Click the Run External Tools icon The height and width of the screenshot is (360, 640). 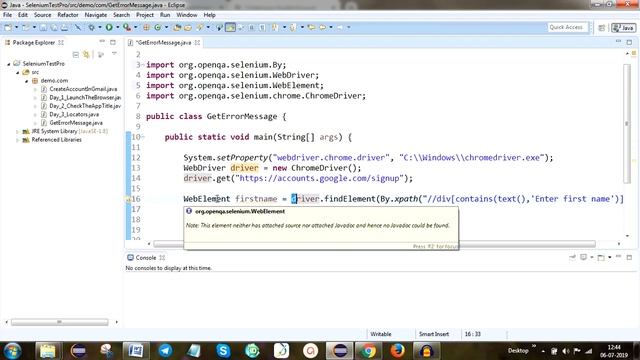127,27
